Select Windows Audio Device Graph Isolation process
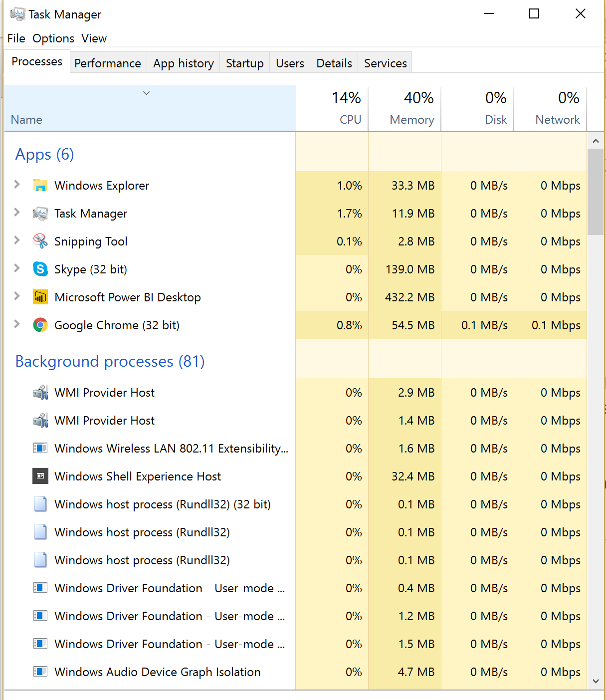The width and height of the screenshot is (606, 700). click(x=295, y=672)
